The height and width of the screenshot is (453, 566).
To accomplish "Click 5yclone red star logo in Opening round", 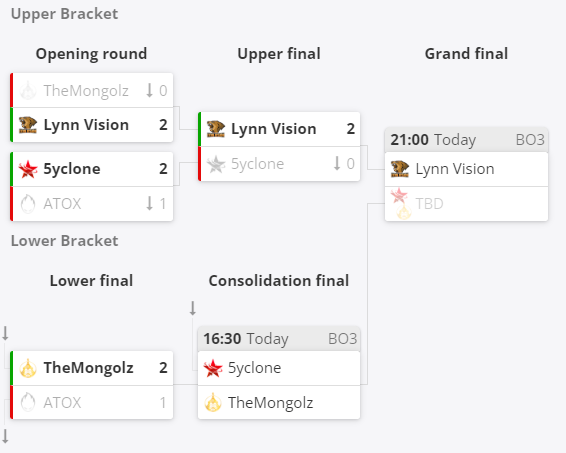I will [28, 169].
